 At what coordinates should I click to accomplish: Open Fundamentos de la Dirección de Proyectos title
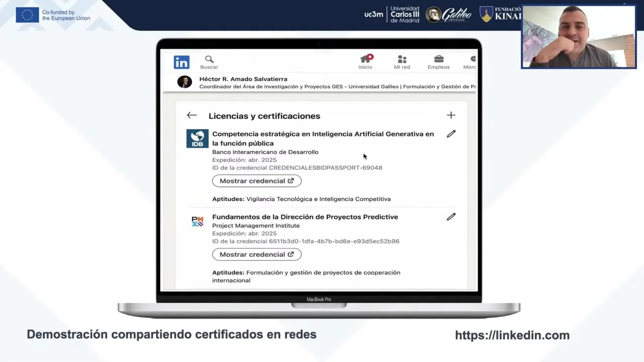[305, 217]
